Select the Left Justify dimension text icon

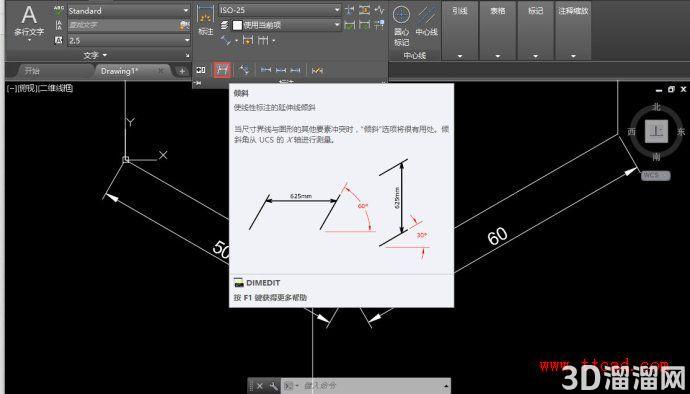click(266, 70)
